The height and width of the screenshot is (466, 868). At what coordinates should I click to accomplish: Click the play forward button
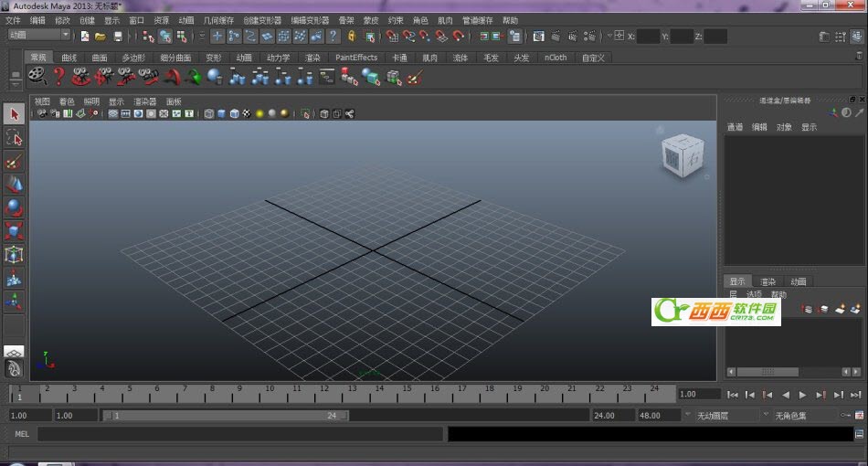(802, 395)
